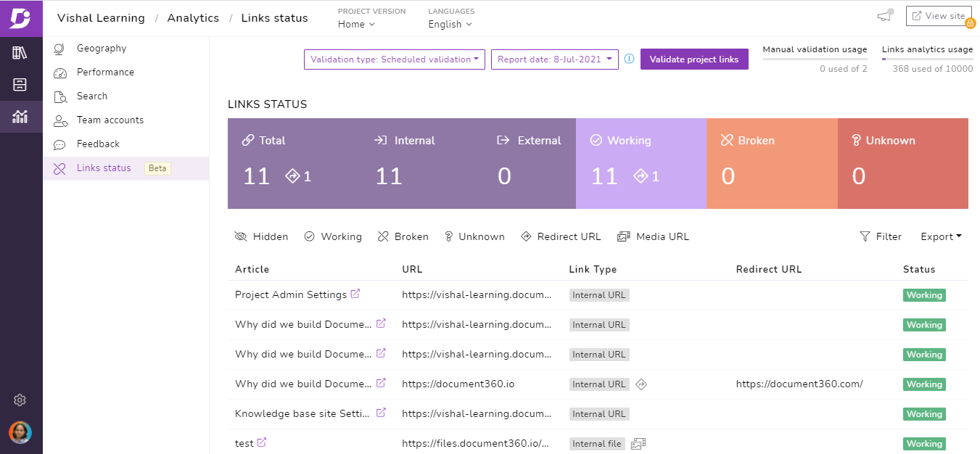The height and width of the screenshot is (454, 980).
Task: Click the lock badge on View site
Action: [x=970, y=24]
